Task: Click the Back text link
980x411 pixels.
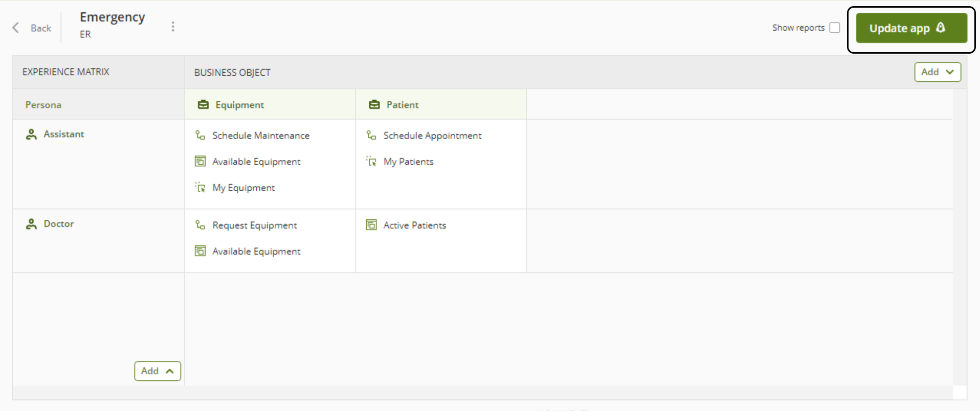Action: (x=41, y=28)
